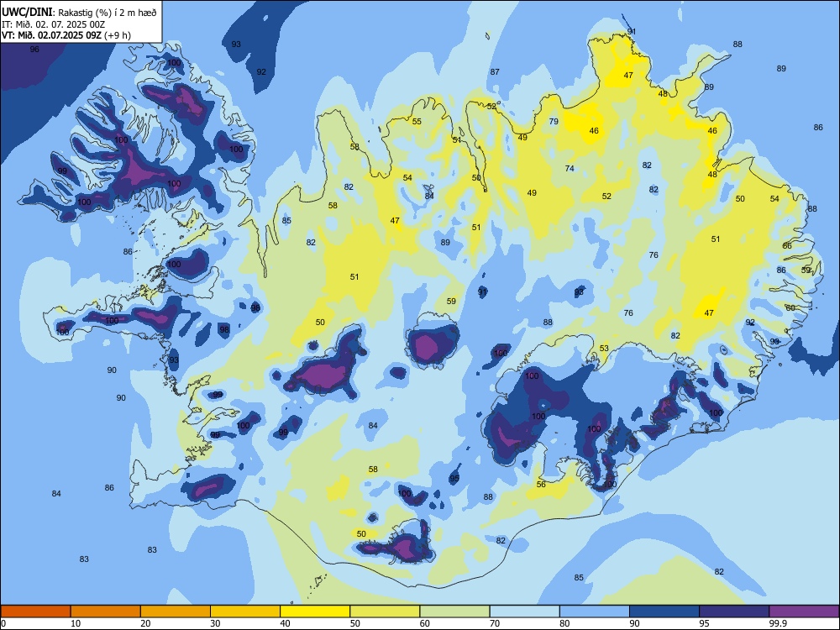Click the 55 humidity value on the map
Viewport: 840px width, 630px height.
pyautogui.click(x=417, y=122)
